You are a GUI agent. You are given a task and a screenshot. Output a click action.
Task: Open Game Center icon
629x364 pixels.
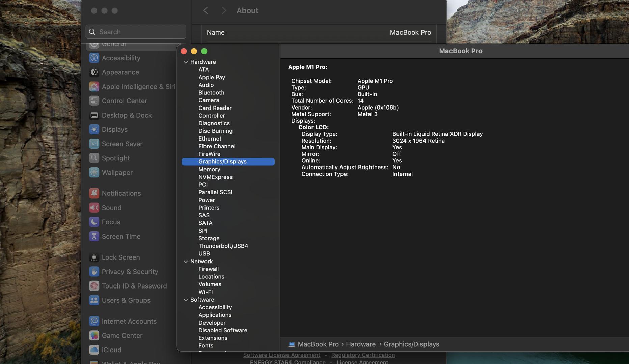point(94,336)
